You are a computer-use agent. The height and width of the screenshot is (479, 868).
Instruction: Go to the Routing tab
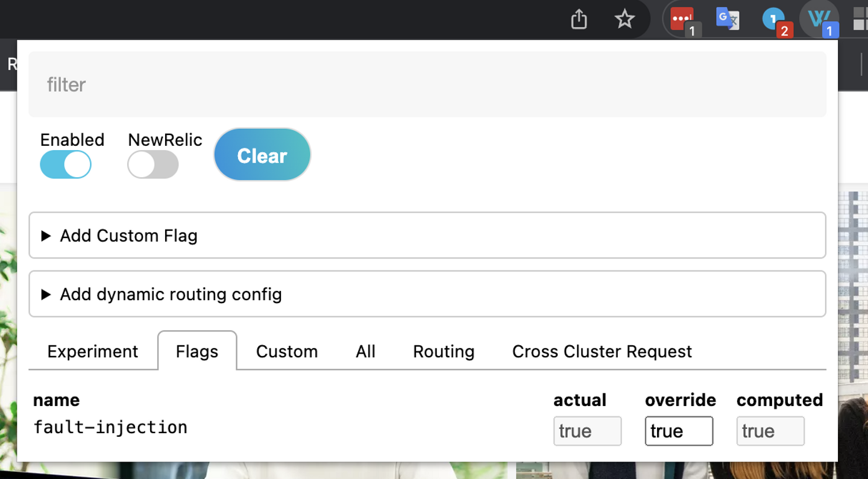(444, 351)
